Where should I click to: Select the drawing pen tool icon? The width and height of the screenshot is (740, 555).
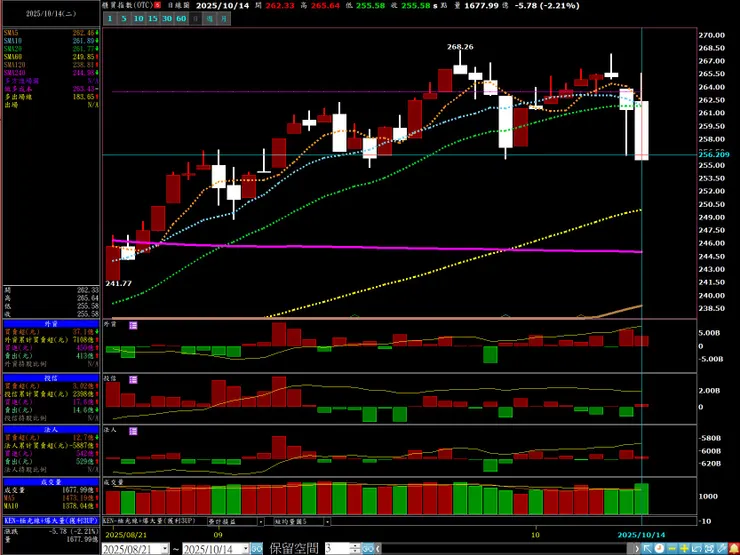[722, 548]
